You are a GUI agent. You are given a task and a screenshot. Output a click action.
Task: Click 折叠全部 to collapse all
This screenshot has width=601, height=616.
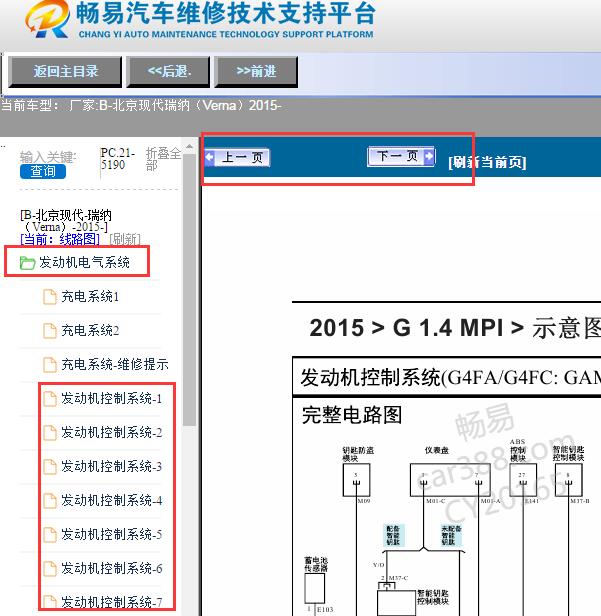[x=163, y=159]
